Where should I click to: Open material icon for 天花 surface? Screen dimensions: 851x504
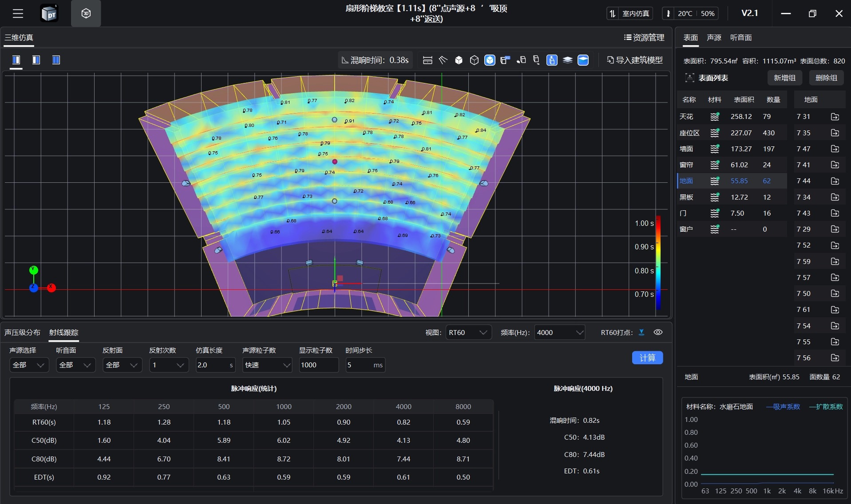pos(714,117)
